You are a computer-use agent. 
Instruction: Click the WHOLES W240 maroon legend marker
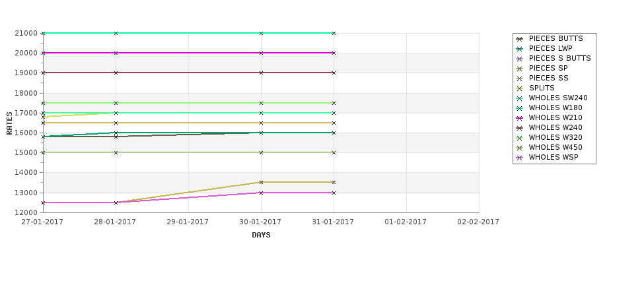520,128
